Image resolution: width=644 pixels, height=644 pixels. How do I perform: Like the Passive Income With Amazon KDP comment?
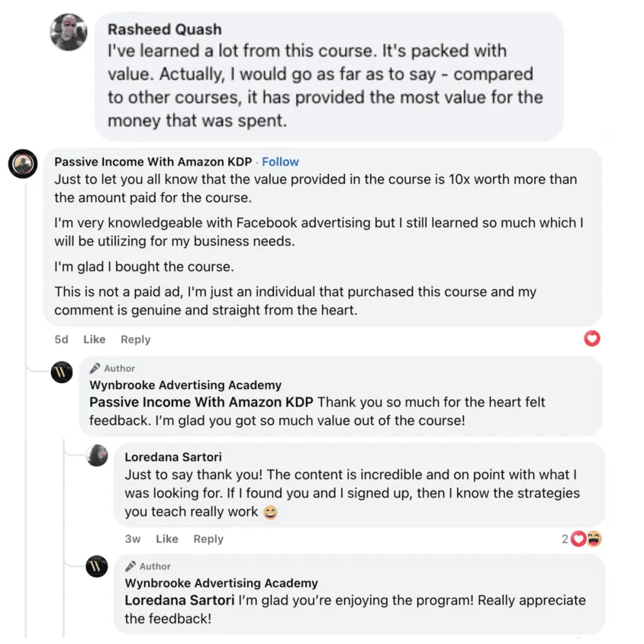(95, 340)
